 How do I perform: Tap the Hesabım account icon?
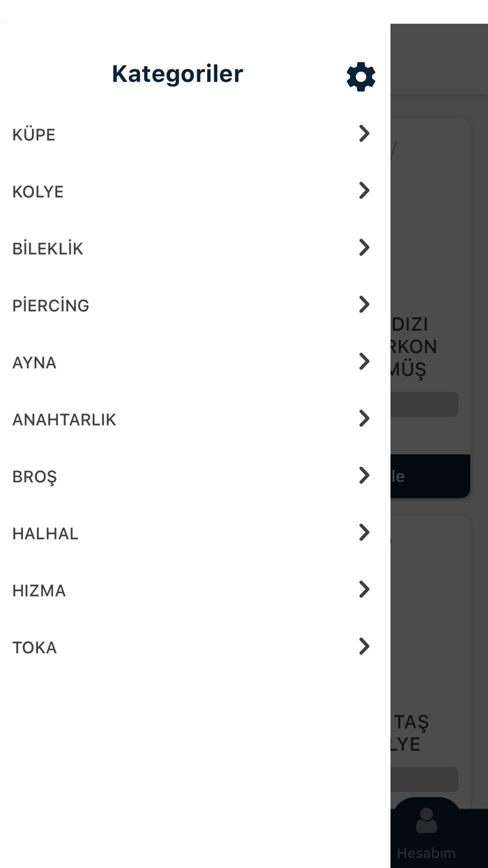(x=426, y=823)
